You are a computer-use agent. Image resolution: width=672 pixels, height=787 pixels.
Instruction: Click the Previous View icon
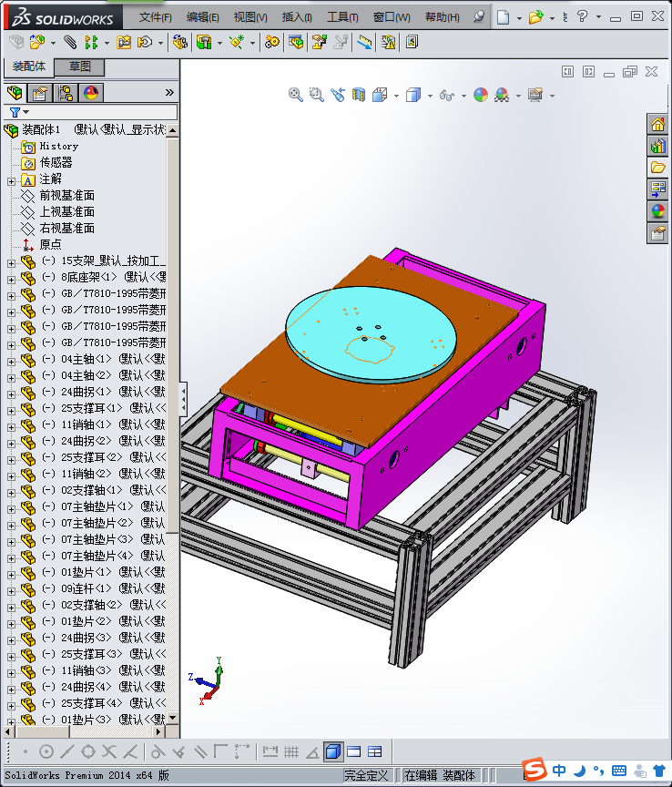(x=338, y=95)
